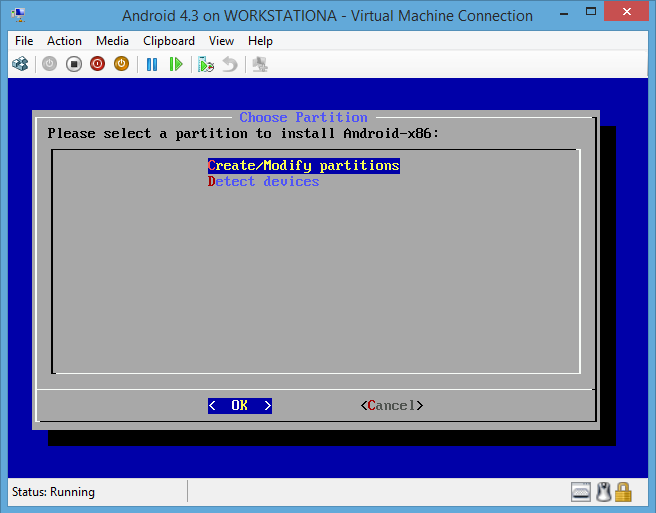Click the Turn Off virtual machine icon

click(74, 64)
